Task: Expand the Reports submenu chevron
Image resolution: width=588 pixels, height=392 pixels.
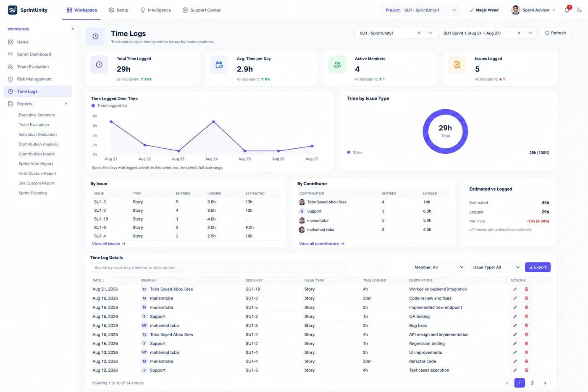Action: [66, 104]
